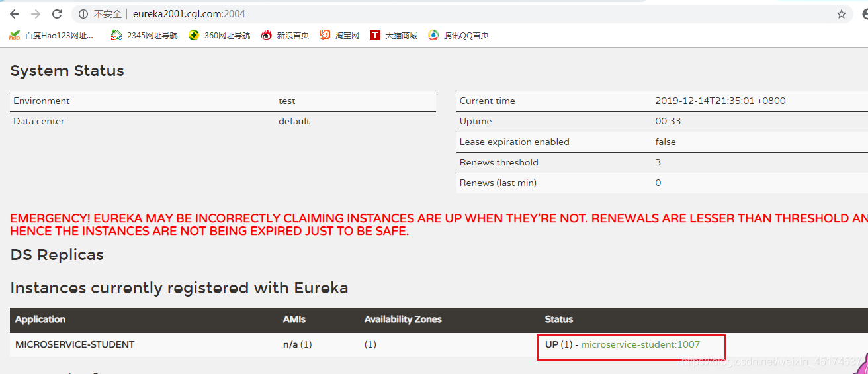This screenshot has height=374, width=868.
Task: Click the data center value default
Action: click(x=294, y=122)
